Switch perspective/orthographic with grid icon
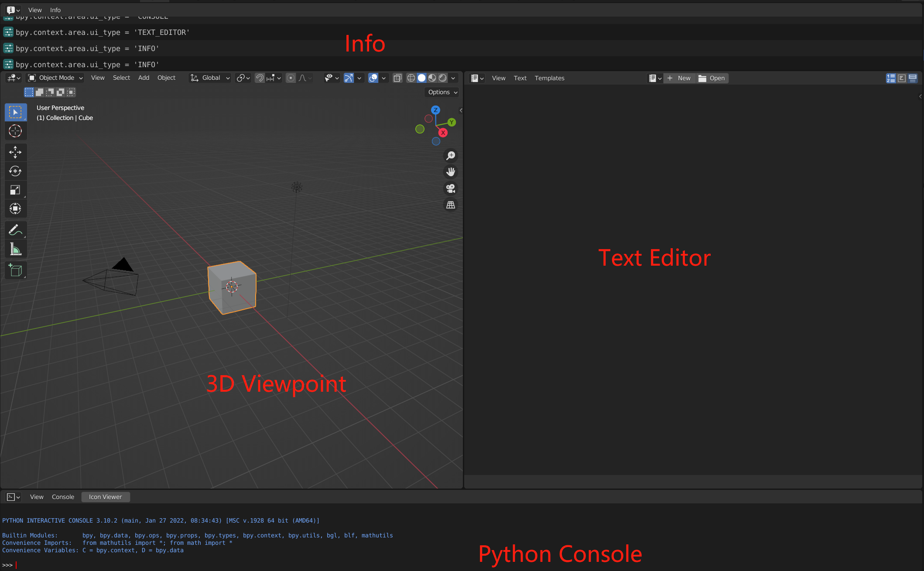This screenshot has width=924, height=571. point(451,205)
